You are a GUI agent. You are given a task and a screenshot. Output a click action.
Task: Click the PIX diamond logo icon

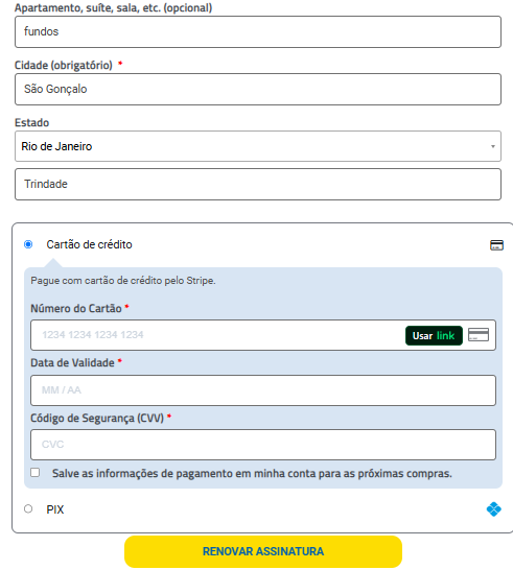494,509
